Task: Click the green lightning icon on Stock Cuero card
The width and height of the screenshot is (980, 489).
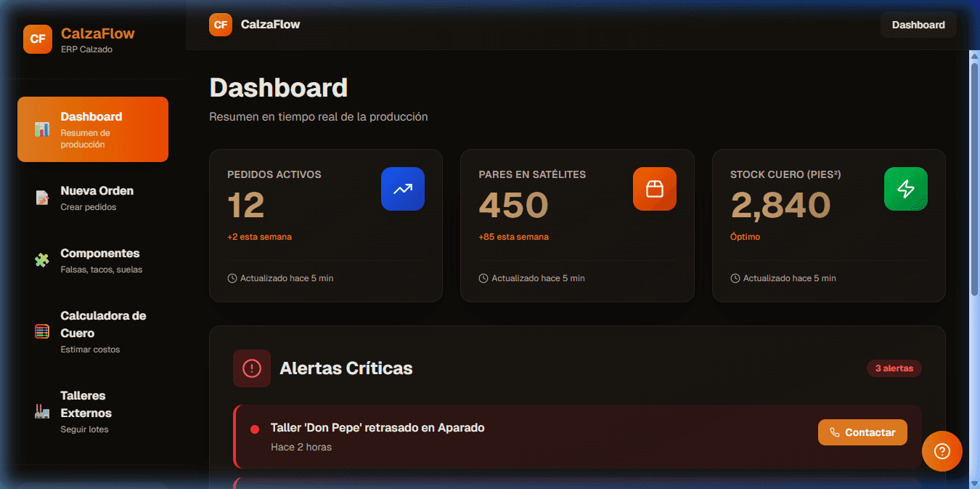Action: (x=905, y=189)
